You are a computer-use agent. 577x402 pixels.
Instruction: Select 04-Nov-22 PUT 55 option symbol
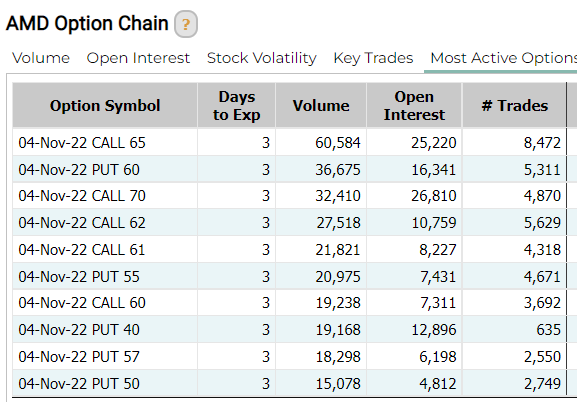tap(79, 277)
